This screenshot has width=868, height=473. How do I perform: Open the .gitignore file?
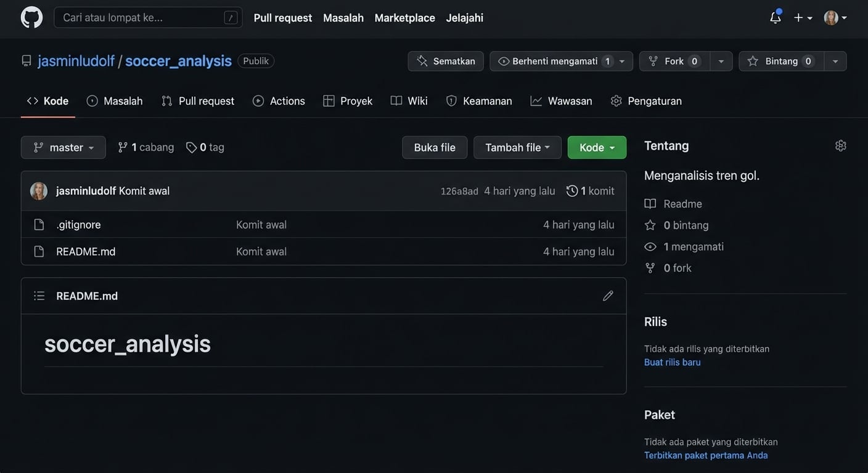click(x=78, y=225)
